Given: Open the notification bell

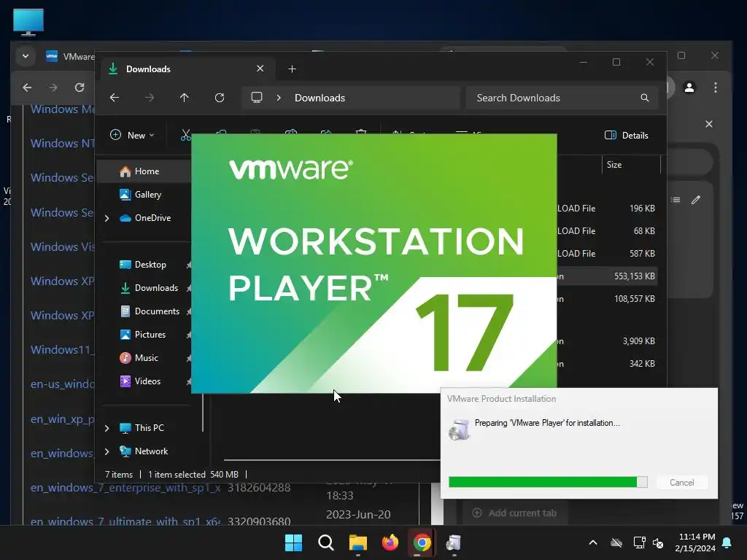Looking at the screenshot, I should (x=727, y=542).
